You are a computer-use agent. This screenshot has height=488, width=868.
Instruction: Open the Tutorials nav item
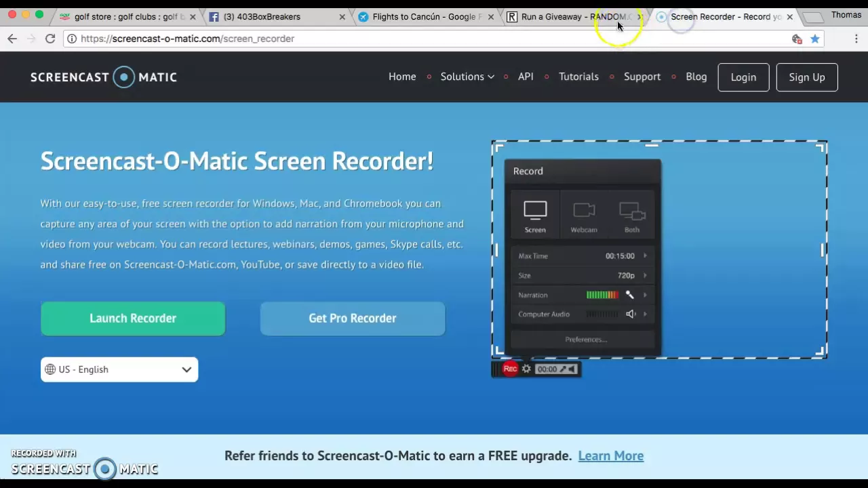click(578, 77)
